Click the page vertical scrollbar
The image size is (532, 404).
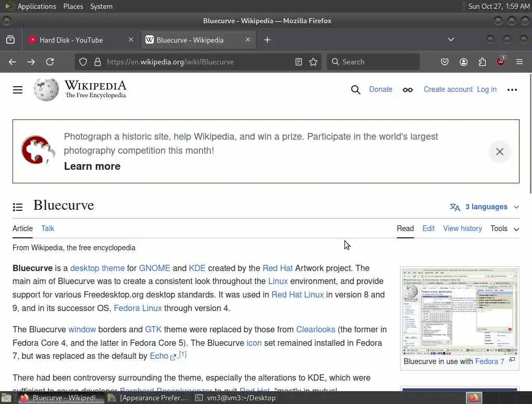click(x=530, y=133)
